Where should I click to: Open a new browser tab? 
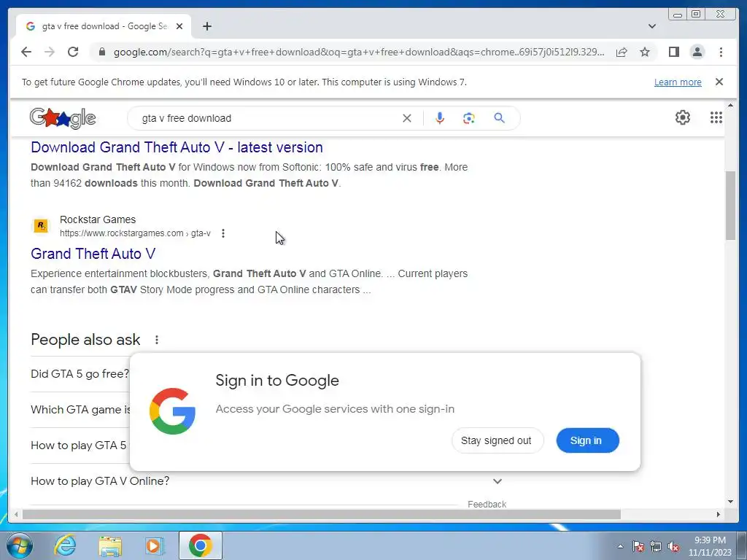point(206,26)
